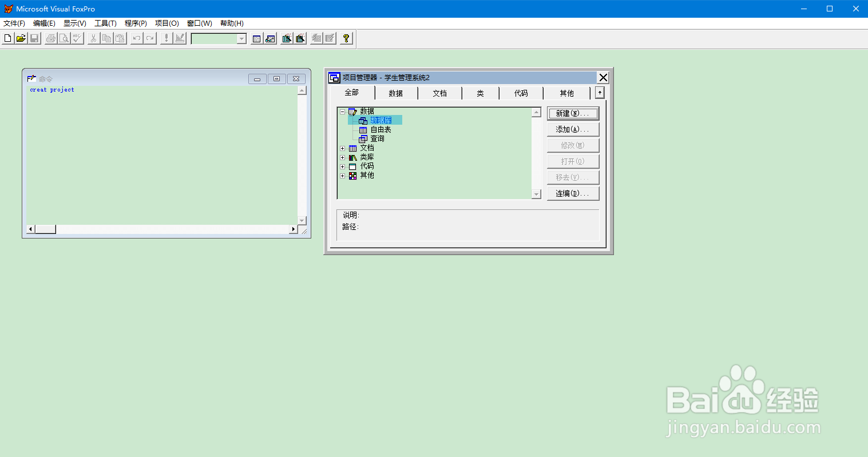
Task: Click the Save diskette toolbar icon
Action: coord(34,38)
